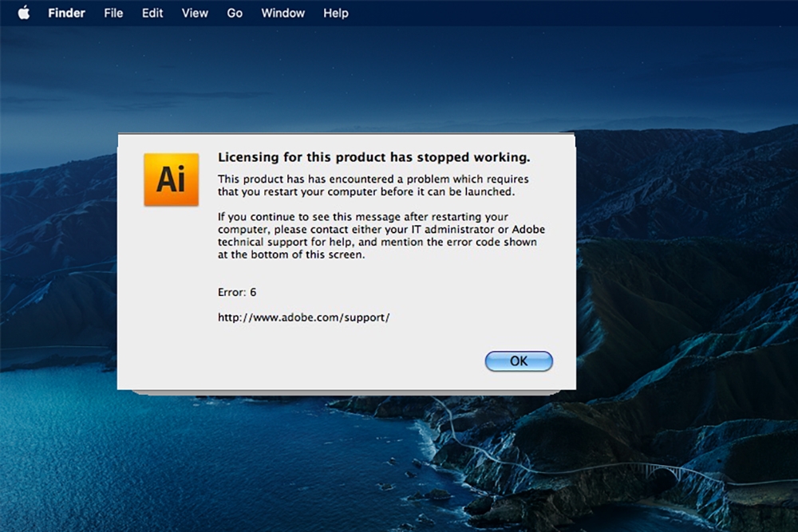The width and height of the screenshot is (798, 532).
Task: Click the OK button to dismiss the error
Action: pos(518,361)
